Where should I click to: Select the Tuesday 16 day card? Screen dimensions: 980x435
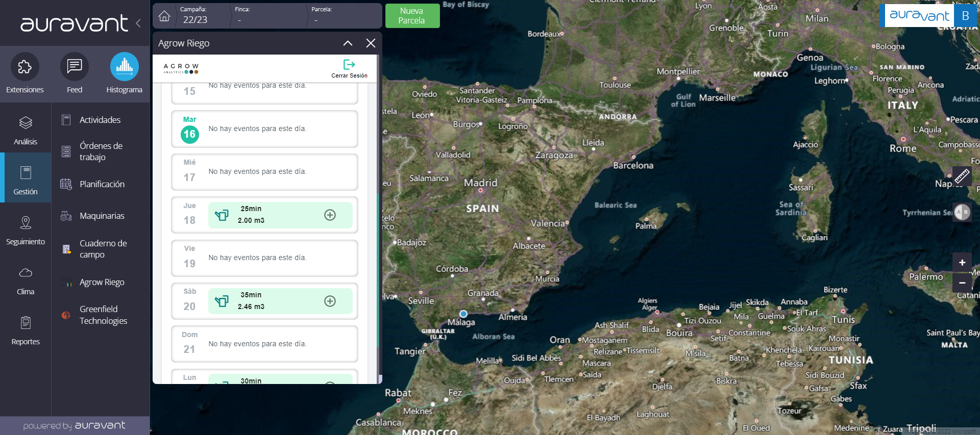click(x=264, y=129)
